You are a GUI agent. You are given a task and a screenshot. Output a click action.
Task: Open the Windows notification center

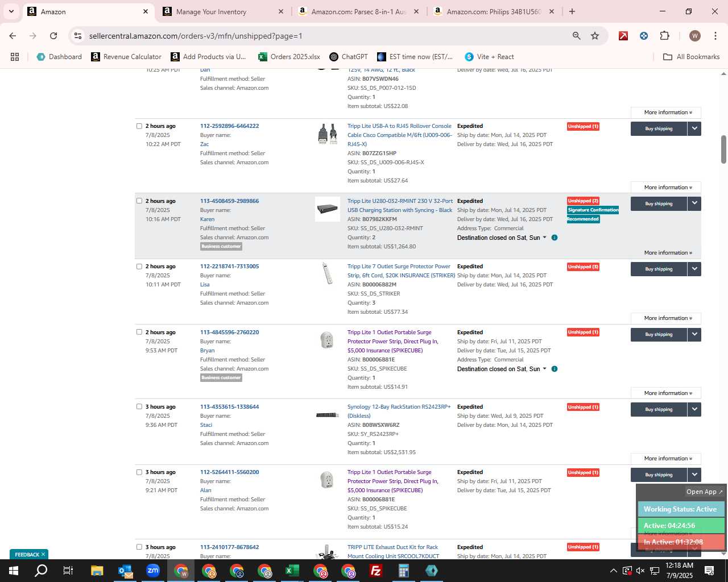(x=709, y=571)
